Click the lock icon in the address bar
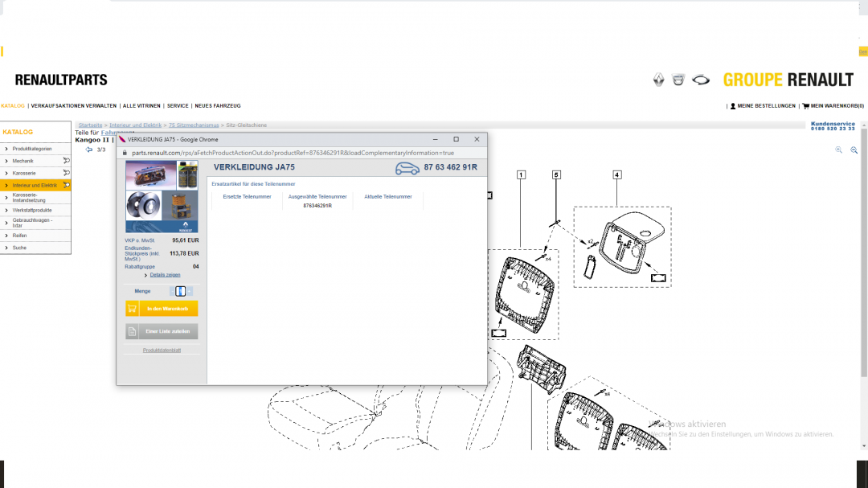This screenshot has width=868, height=488. pos(125,153)
